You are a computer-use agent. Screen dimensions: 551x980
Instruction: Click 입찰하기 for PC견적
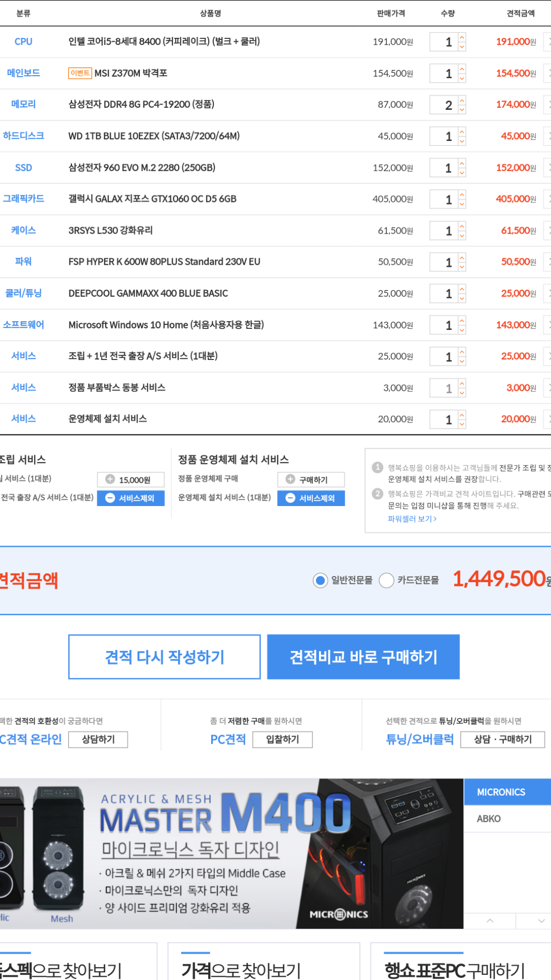pyautogui.click(x=282, y=740)
